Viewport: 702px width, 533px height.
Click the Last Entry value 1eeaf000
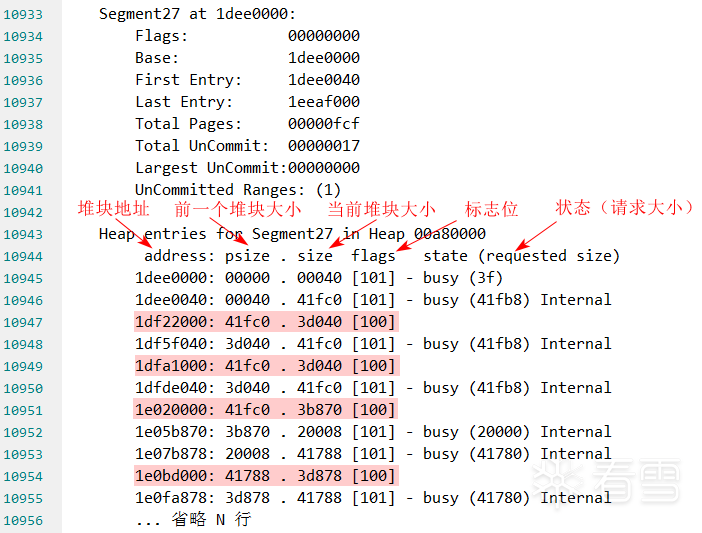(324, 102)
